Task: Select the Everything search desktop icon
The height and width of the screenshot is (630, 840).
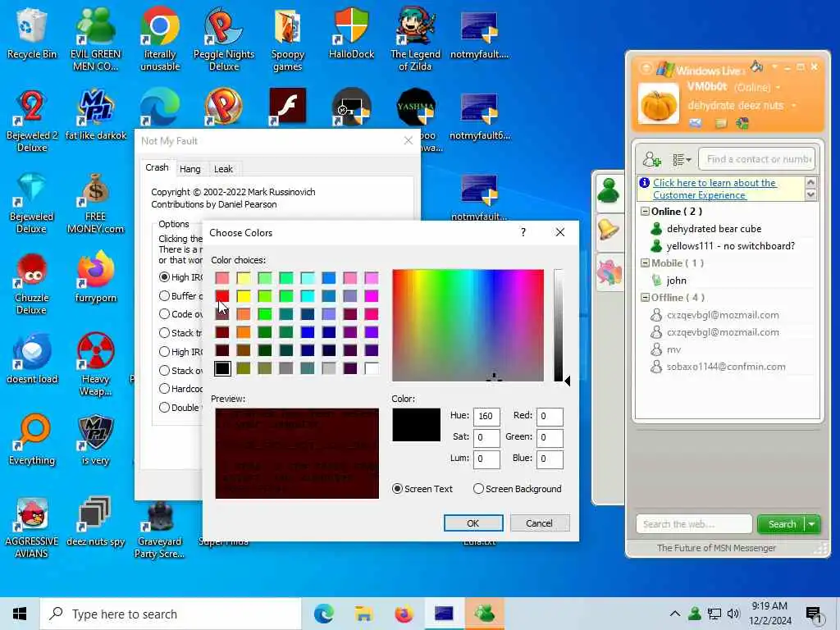Action: (32, 440)
